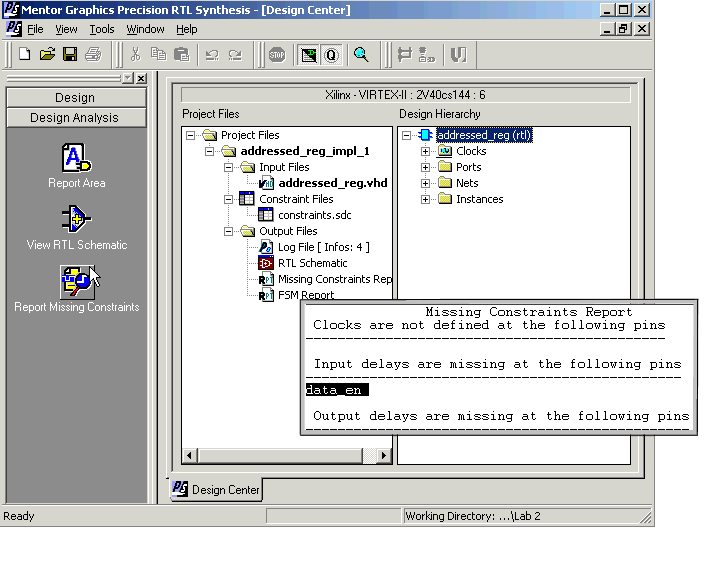Click the Undo toolbar icon
This screenshot has width=705, height=570.
click(x=211, y=55)
